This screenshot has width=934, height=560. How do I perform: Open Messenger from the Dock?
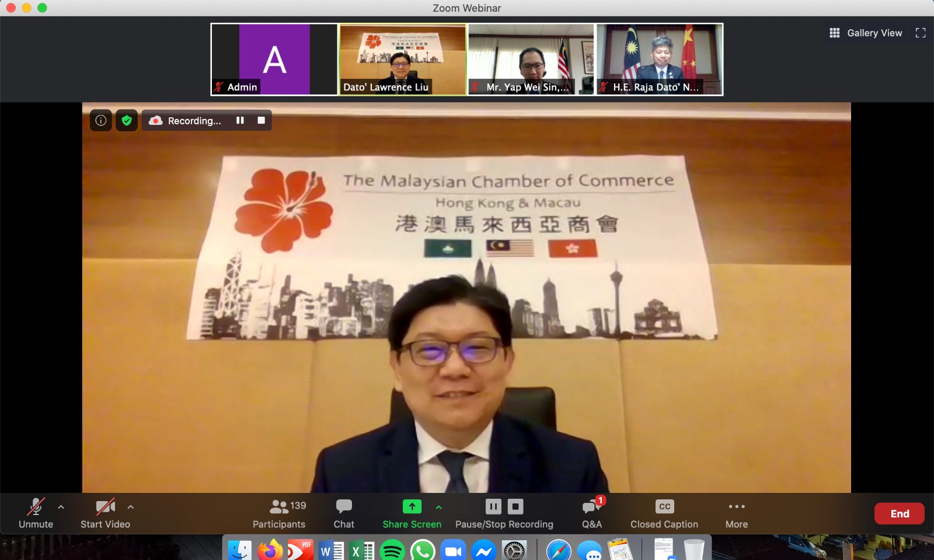point(484,550)
